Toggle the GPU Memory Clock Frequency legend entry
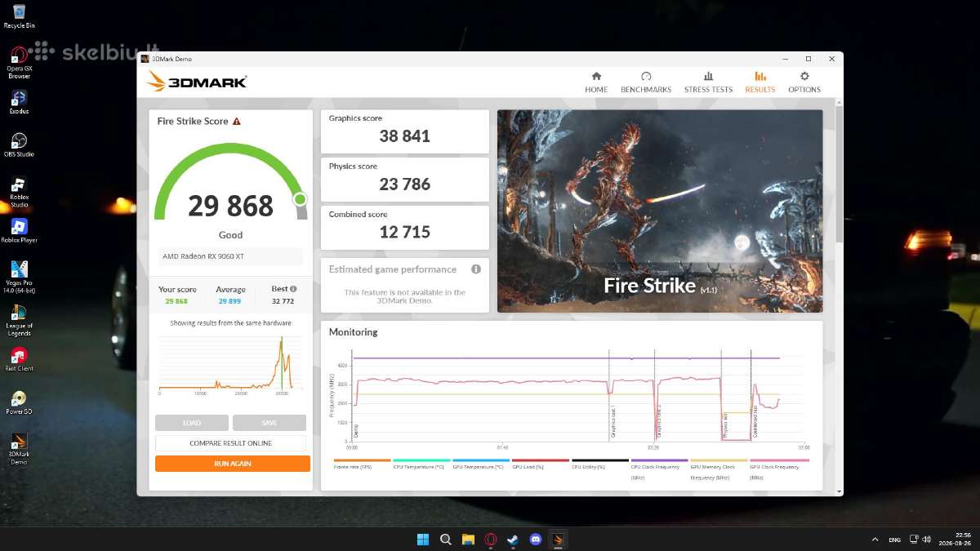Viewport: 980px width, 551px height. (719, 469)
